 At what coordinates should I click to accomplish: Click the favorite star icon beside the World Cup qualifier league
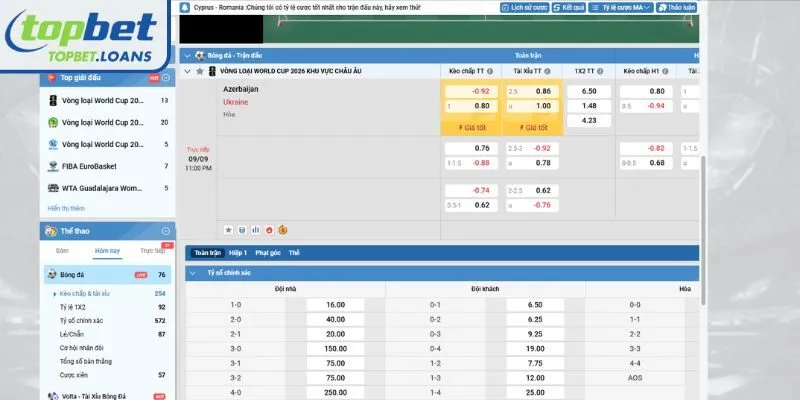coord(200,72)
